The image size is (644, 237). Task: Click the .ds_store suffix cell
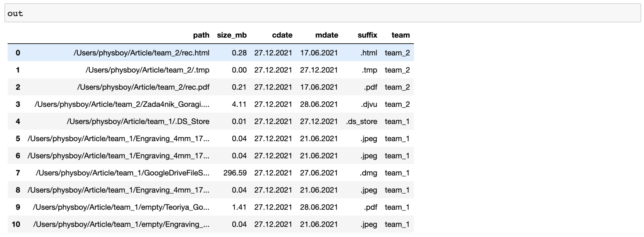[x=362, y=121]
